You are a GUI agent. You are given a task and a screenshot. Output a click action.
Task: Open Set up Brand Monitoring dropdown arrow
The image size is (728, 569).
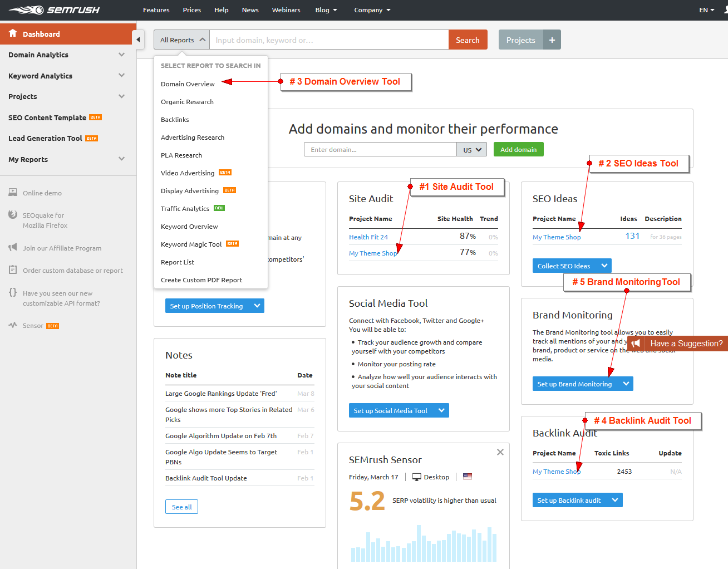(626, 384)
